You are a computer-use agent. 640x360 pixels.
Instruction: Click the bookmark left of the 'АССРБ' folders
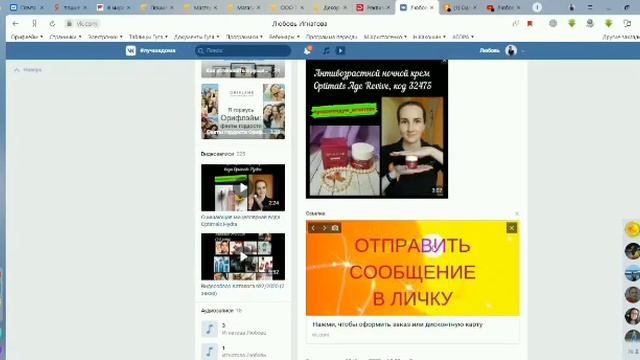click(429, 37)
